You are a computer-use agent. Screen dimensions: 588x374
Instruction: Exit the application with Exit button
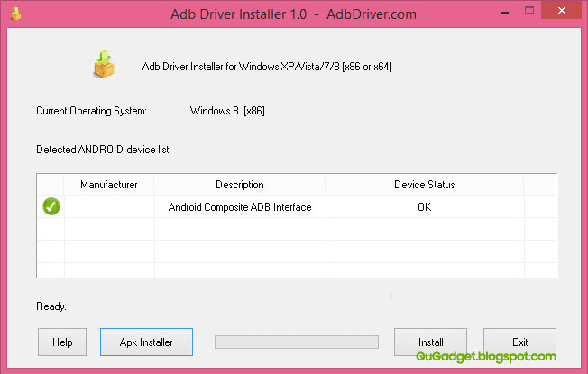[519, 342]
